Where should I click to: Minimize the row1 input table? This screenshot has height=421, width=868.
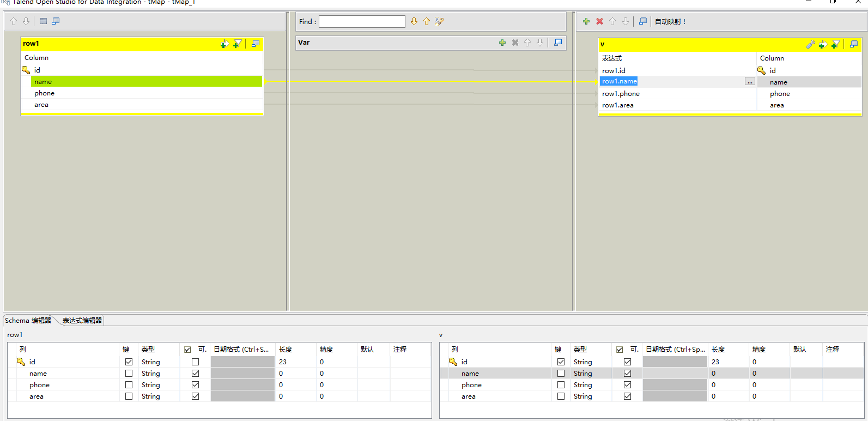[x=255, y=44]
